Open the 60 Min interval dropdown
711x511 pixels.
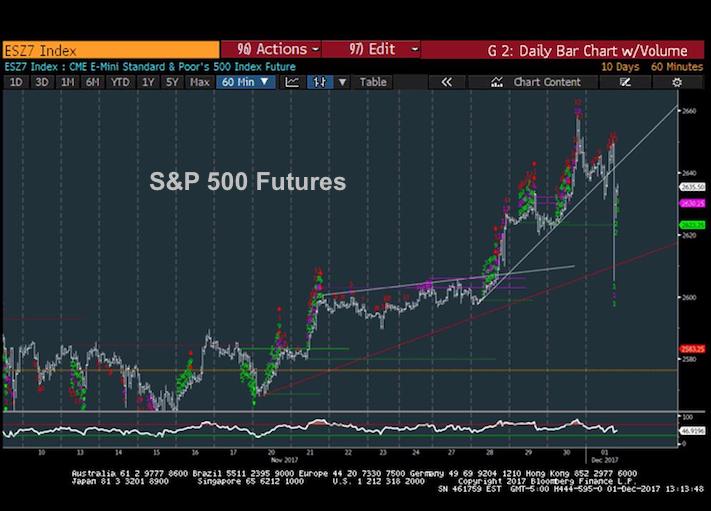click(x=245, y=82)
